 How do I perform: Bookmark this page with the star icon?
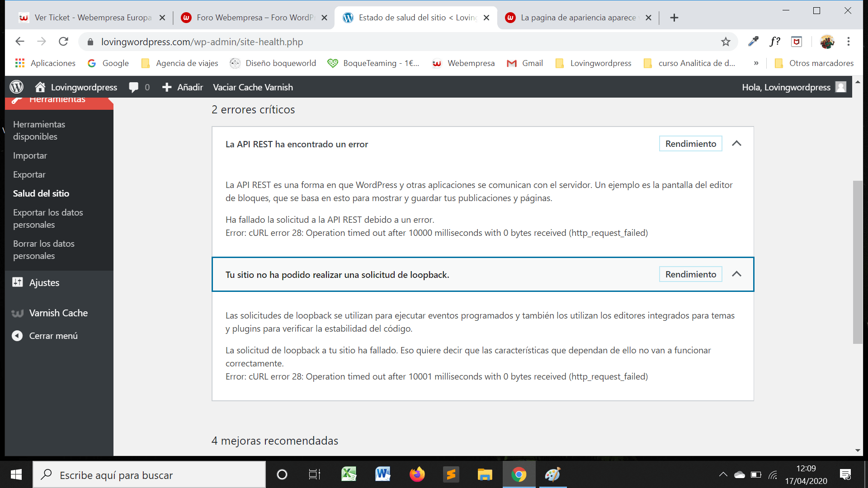click(x=726, y=42)
